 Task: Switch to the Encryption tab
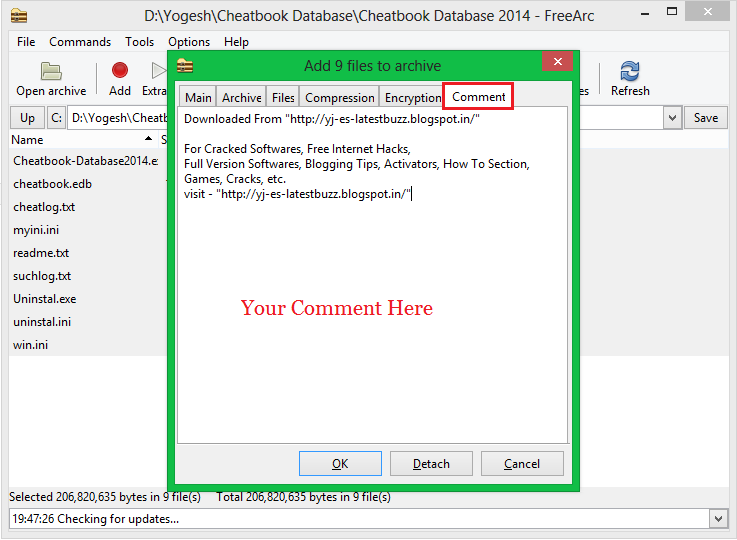tap(412, 97)
